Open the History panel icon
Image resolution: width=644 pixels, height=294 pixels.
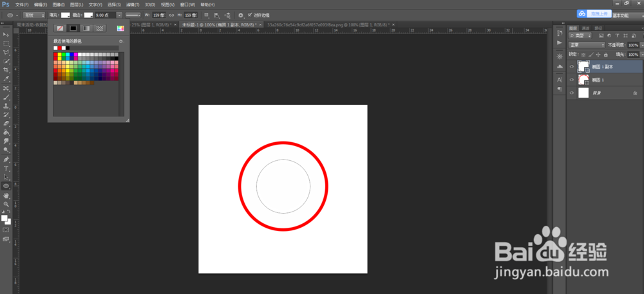click(x=560, y=33)
